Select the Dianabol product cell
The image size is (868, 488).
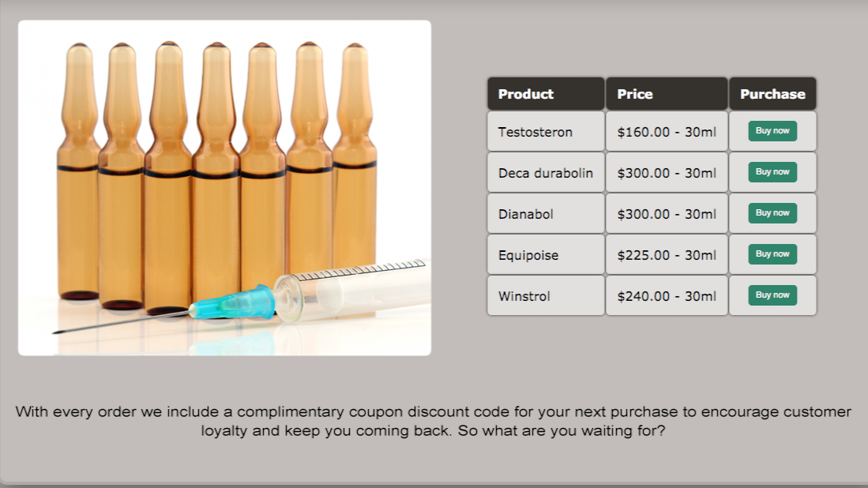tap(545, 214)
